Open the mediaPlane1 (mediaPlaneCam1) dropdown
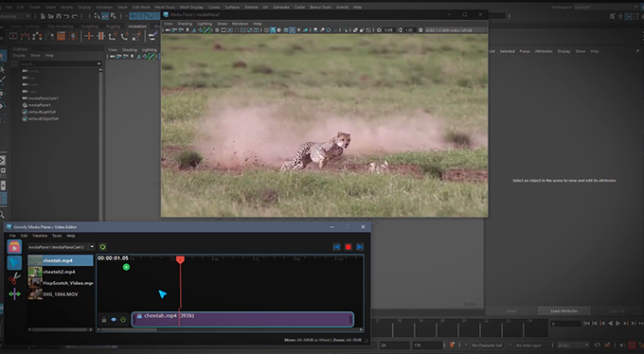644x354 pixels. (x=62, y=247)
